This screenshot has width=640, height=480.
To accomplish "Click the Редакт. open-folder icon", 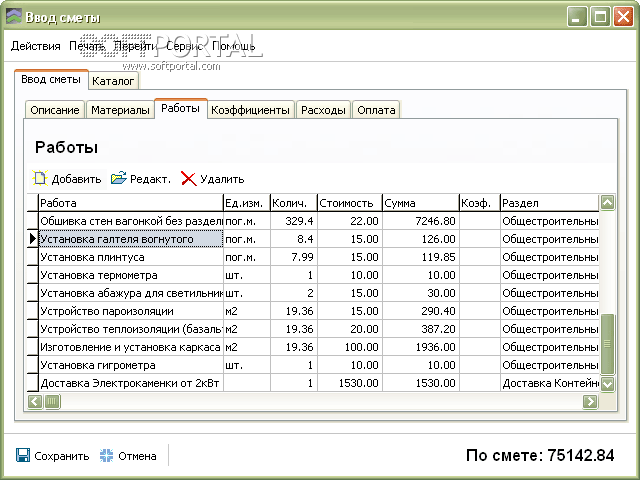I will point(118,178).
